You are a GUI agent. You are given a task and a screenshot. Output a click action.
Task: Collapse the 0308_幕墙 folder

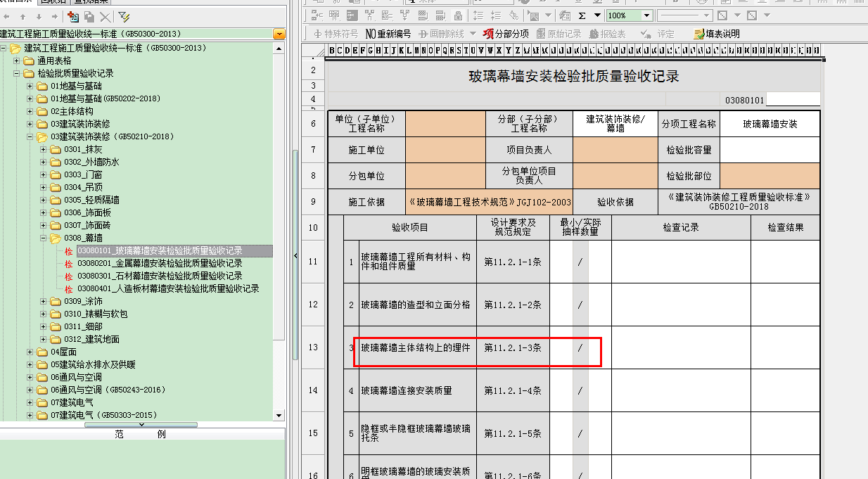pos(43,238)
